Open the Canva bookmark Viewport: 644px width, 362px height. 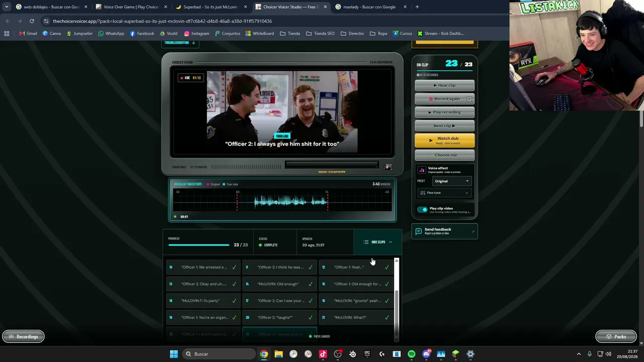(52, 34)
